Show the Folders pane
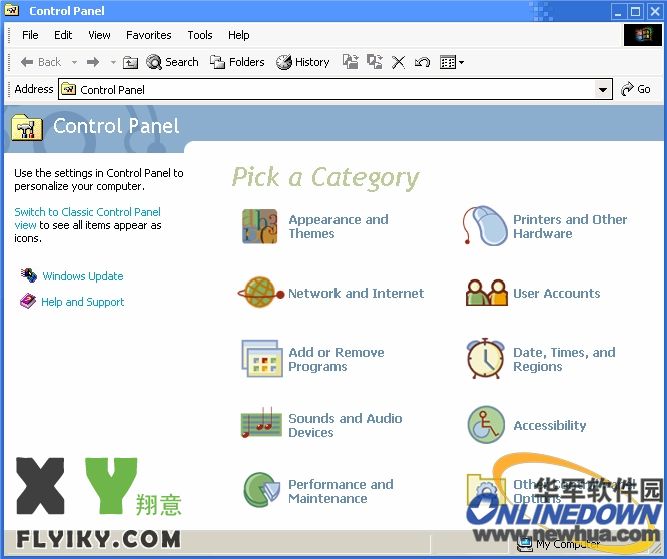The image size is (667, 559). [x=237, y=63]
